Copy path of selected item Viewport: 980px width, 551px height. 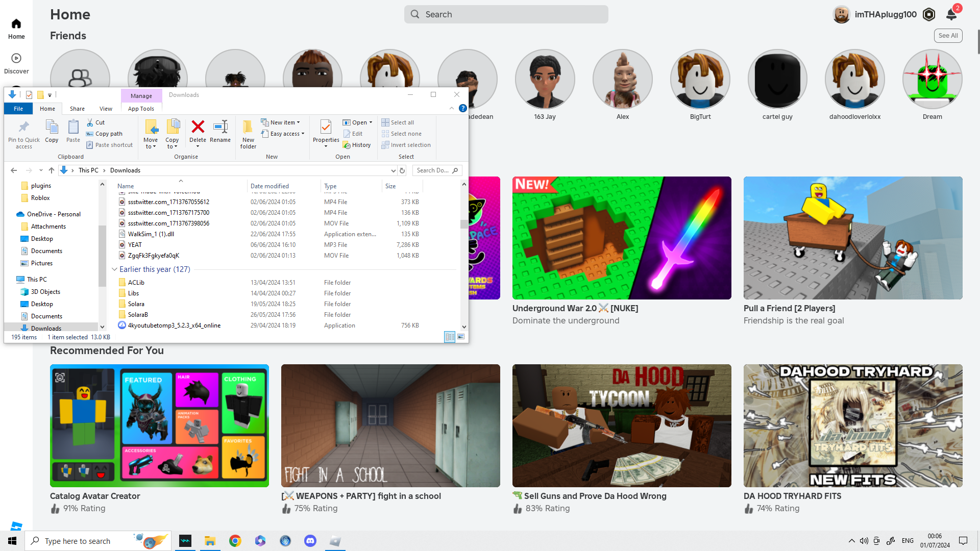pyautogui.click(x=104, y=134)
